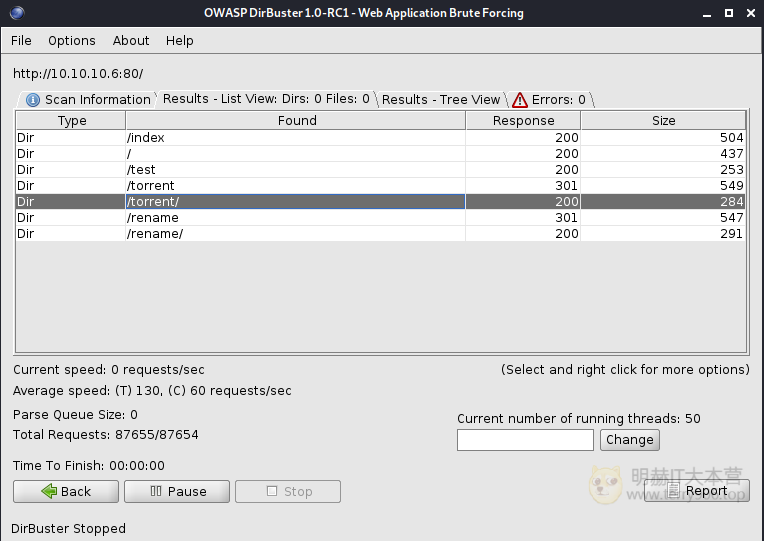764x541 pixels.
Task: Sort by the Response column header
Action: [523, 120]
